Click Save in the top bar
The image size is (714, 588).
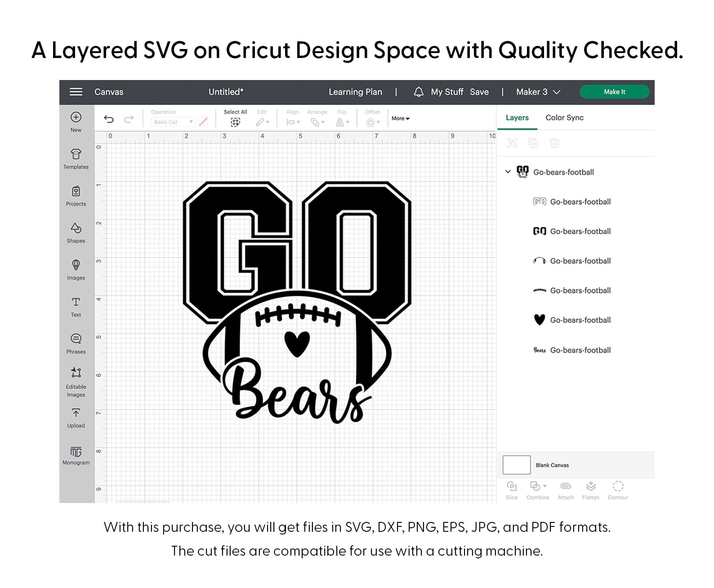point(479,92)
